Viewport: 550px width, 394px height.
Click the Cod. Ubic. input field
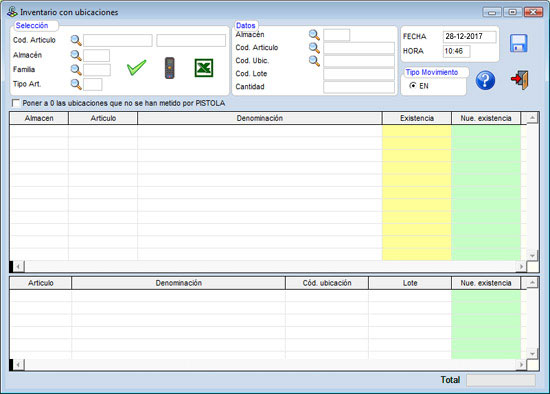click(359, 61)
